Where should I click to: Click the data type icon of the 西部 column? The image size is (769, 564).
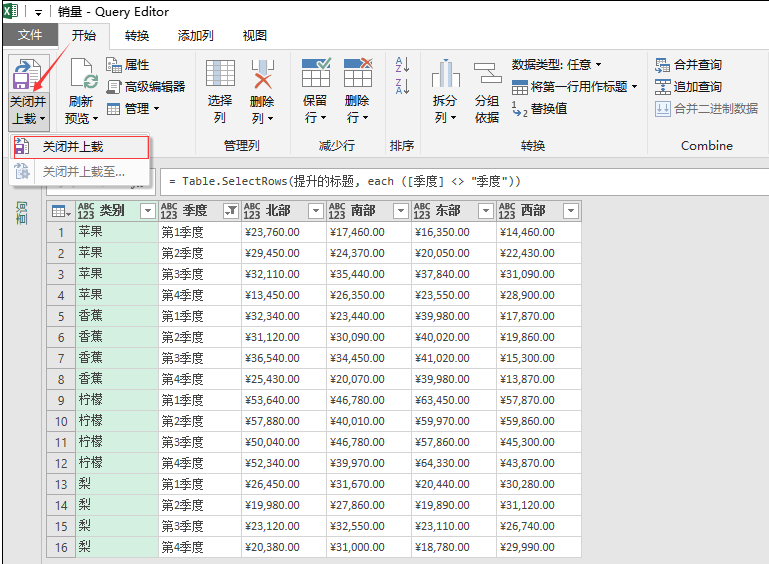[x=507, y=211]
